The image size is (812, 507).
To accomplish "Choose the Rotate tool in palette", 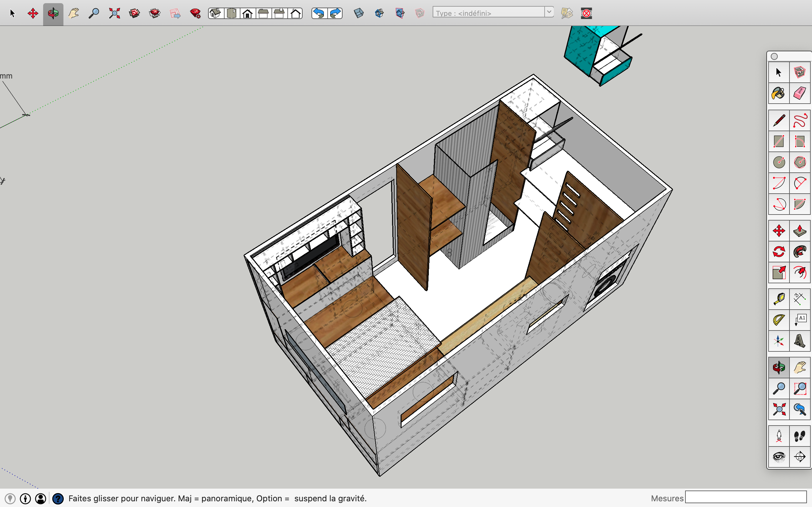I will (778, 252).
